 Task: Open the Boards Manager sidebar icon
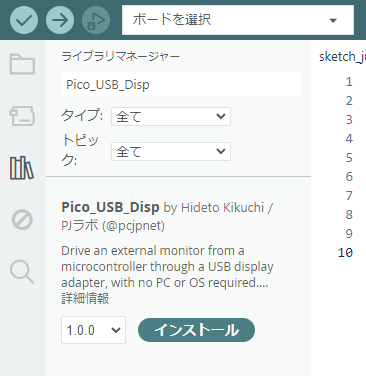pyautogui.click(x=22, y=116)
